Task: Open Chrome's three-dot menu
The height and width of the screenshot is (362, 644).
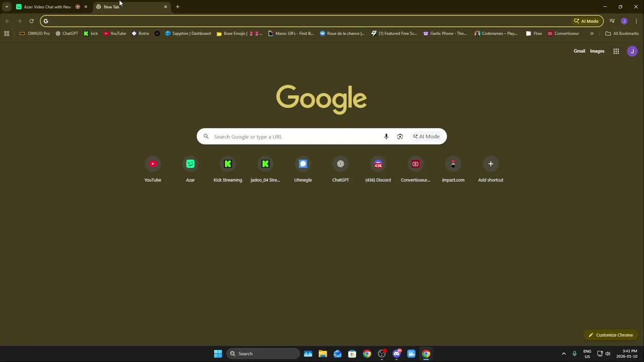Action: click(x=636, y=21)
